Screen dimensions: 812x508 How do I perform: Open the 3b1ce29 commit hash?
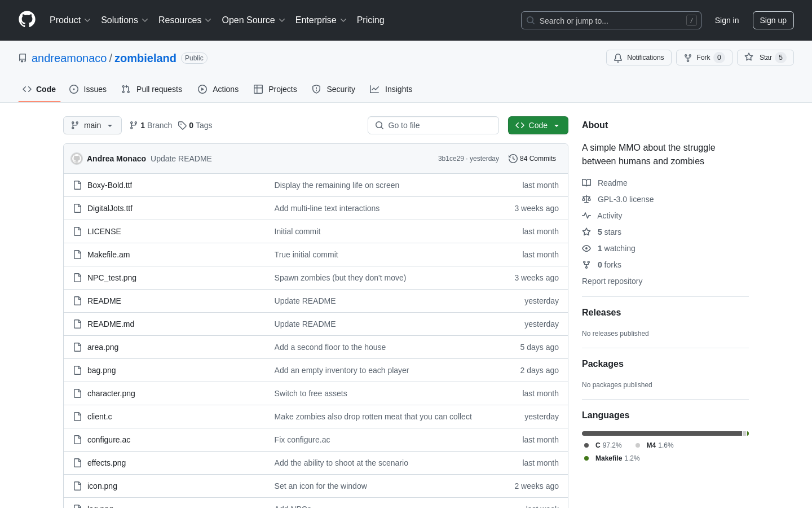point(451,159)
